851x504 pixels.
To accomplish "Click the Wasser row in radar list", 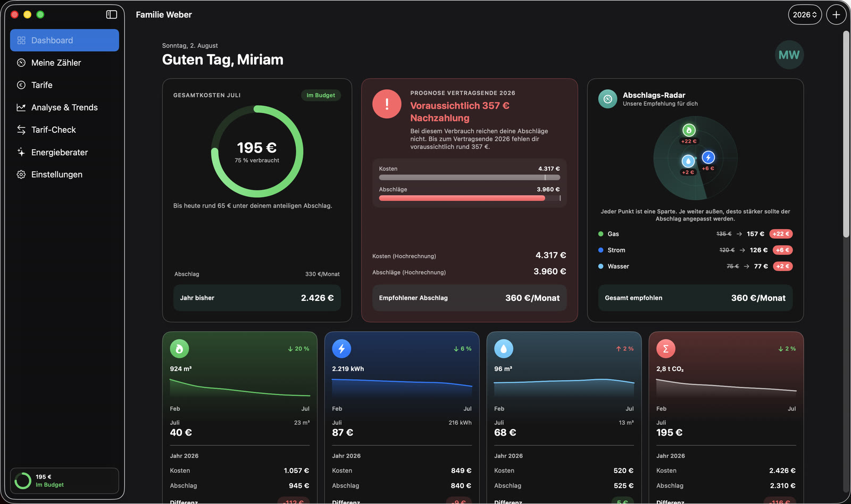I will tap(695, 266).
